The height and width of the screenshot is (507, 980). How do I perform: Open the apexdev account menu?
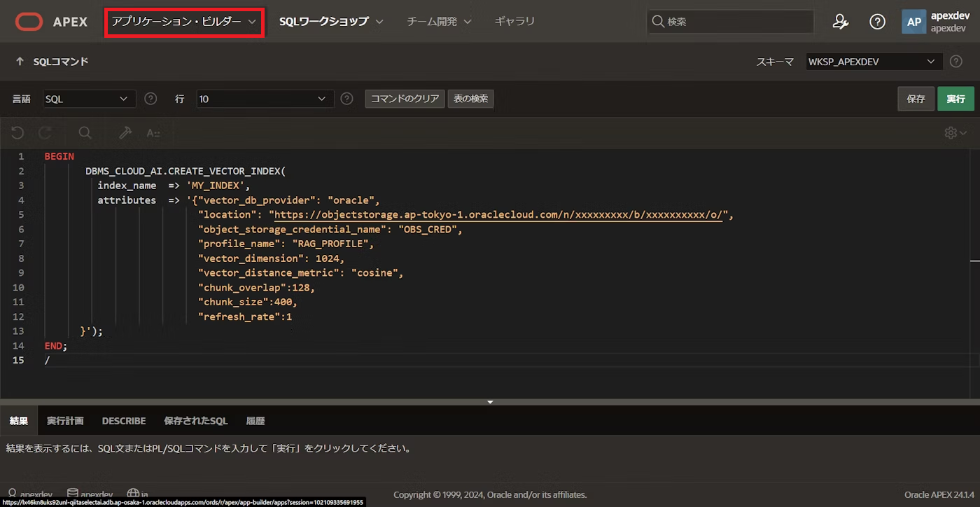click(x=936, y=22)
